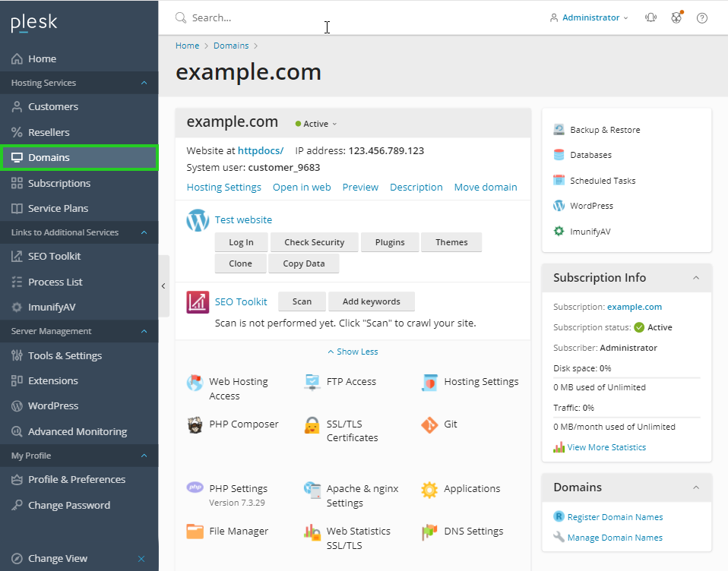Viewport: 728px width, 571px height.
Task: Collapse the sidebar using the arrow handle
Action: tap(163, 285)
